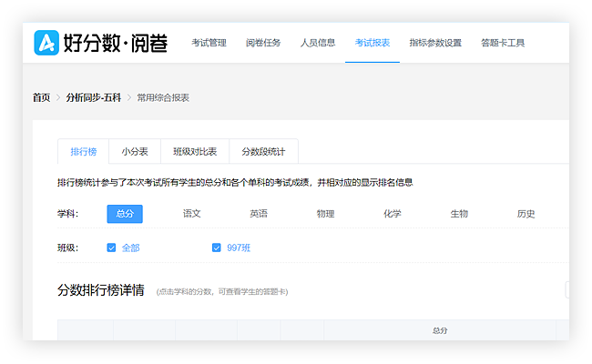The height and width of the screenshot is (364, 592).
Task: Click the 好分数 logo icon
Action: pyautogui.click(x=47, y=43)
